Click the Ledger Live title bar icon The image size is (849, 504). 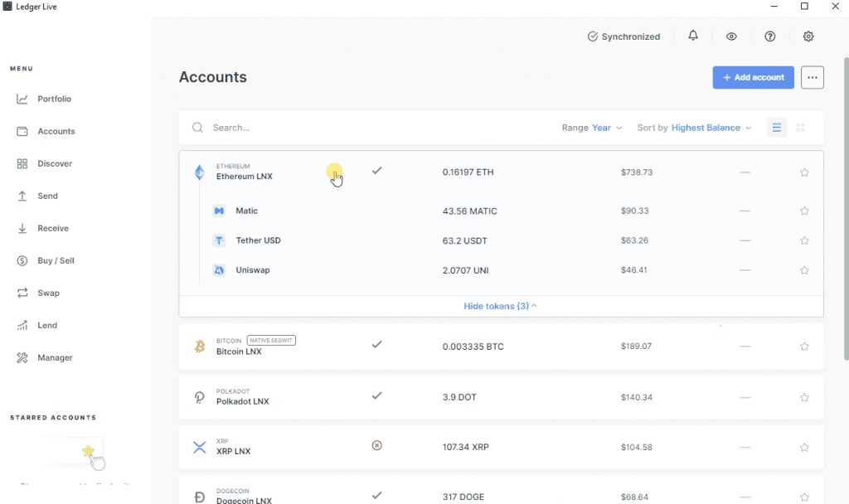7,7
